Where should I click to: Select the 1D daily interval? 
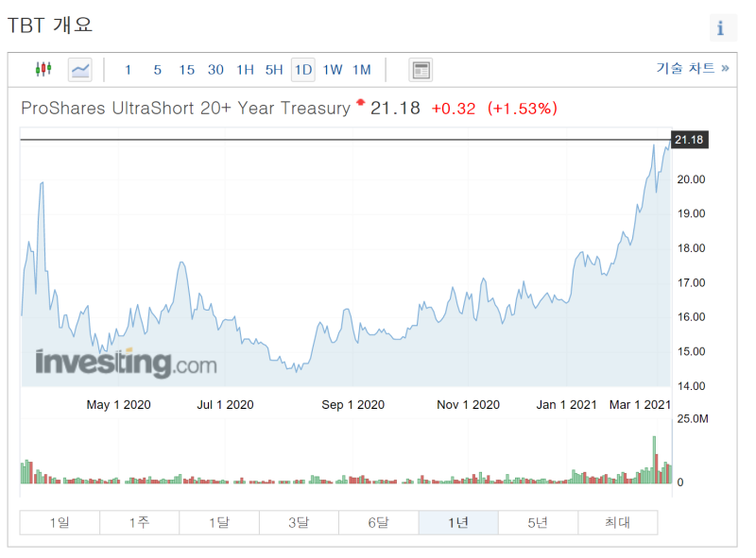(x=303, y=70)
